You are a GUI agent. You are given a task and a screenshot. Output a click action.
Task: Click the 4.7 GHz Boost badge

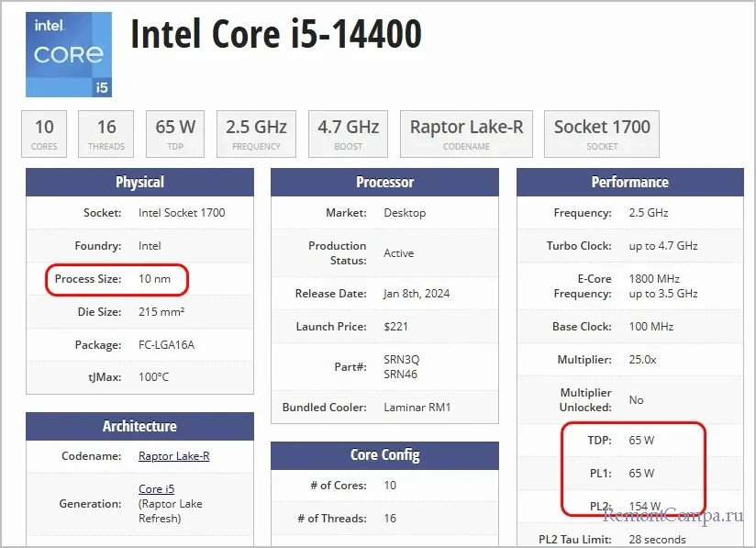349,133
